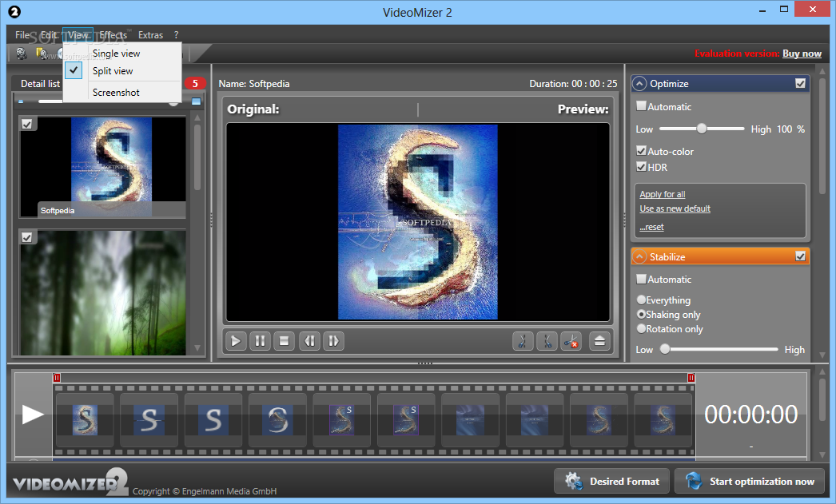This screenshot has height=504, width=836.
Task: Uncheck the Auto-color option
Action: click(642, 151)
